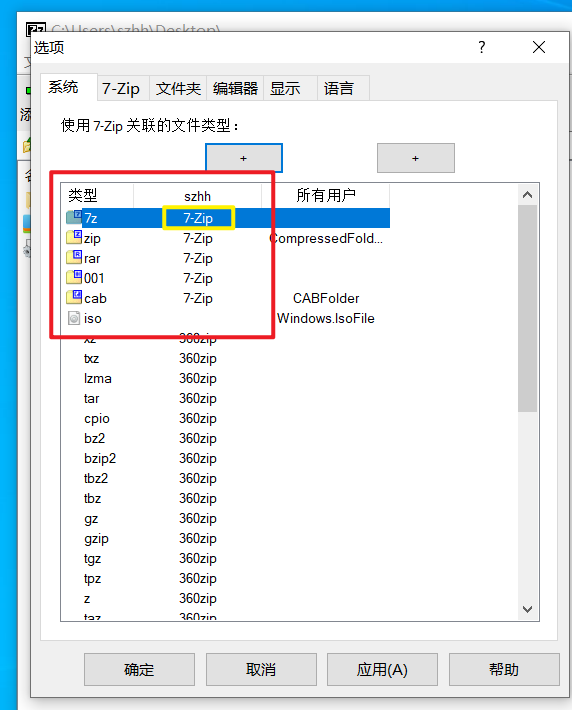
Task: Click plus button above all users column
Action: pos(416,158)
